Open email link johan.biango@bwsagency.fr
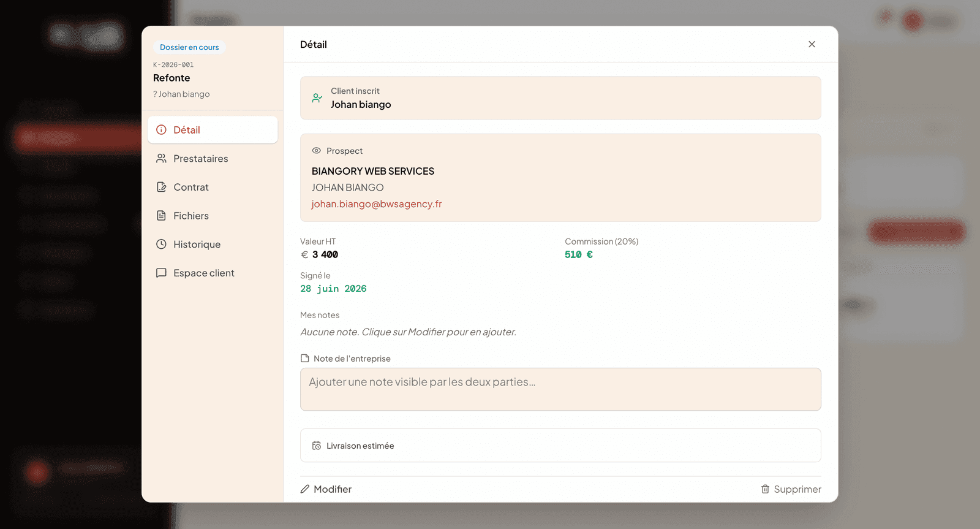980x529 pixels. (377, 204)
